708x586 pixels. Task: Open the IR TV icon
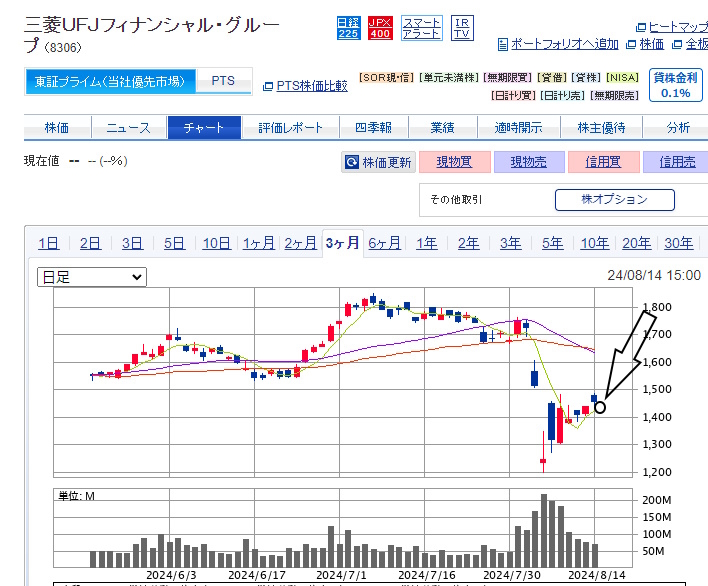click(x=462, y=28)
